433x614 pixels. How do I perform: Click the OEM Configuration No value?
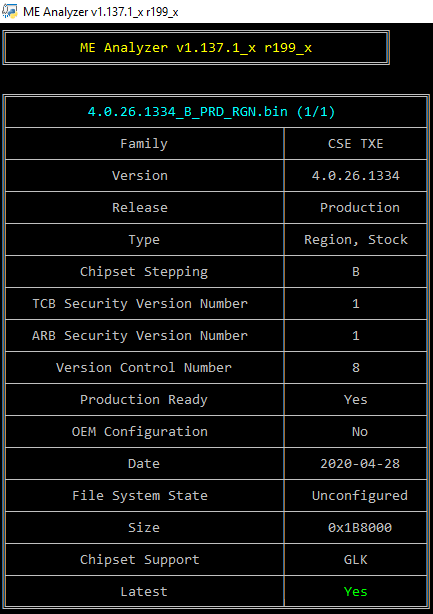[360, 432]
